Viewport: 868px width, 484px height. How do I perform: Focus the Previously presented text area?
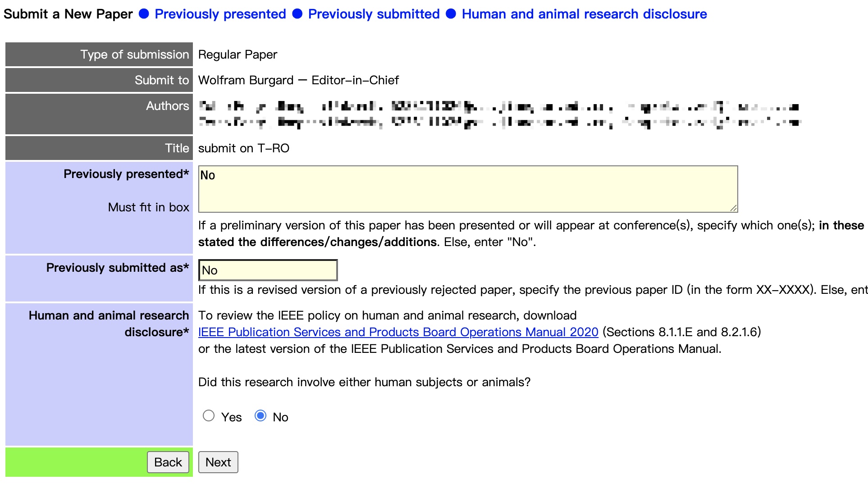[x=467, y=189]
